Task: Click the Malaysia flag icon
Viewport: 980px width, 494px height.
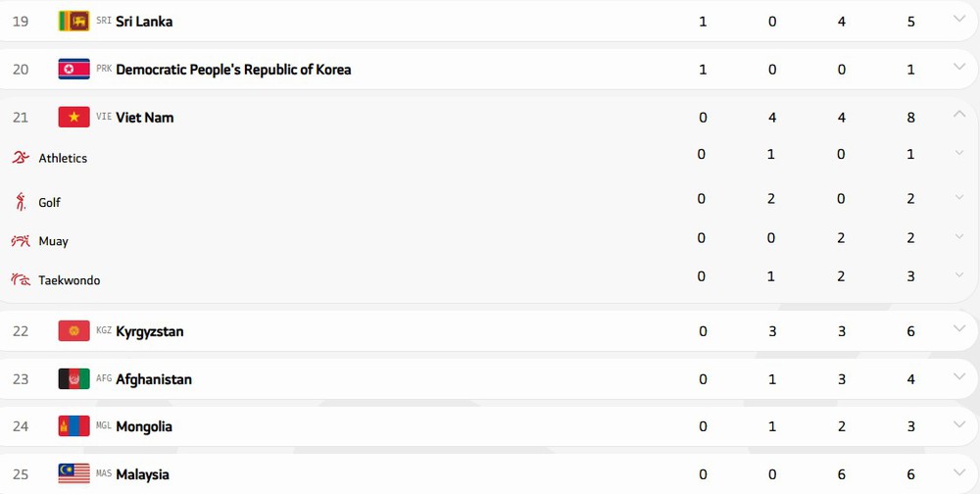Action: click(73, 474)
